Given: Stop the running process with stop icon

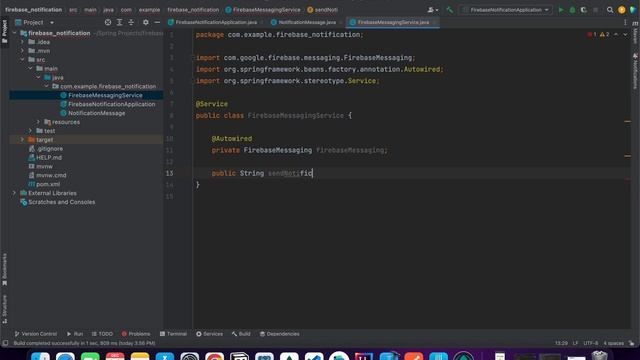Looking at the screenshot, I should click(596, 10).
